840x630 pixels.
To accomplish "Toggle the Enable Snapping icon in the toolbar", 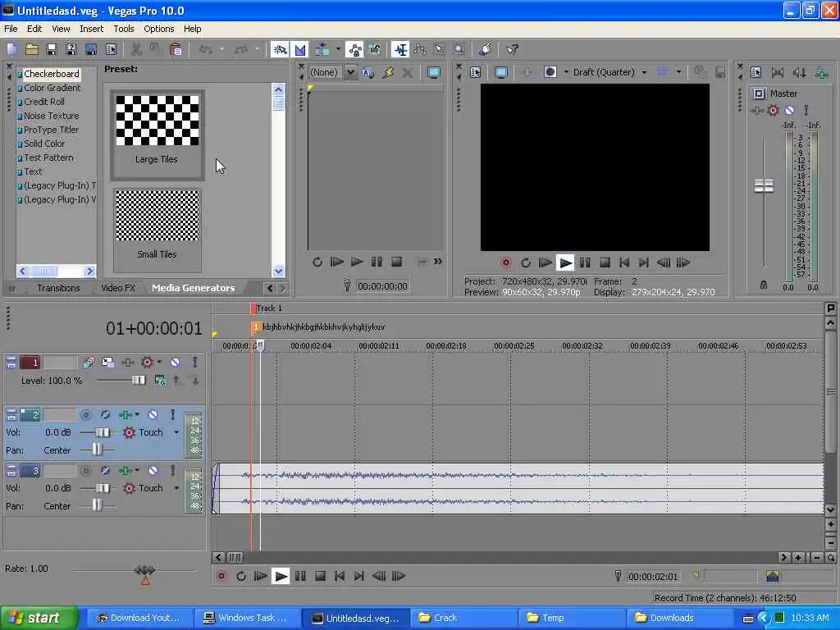I will click(279, 50).
